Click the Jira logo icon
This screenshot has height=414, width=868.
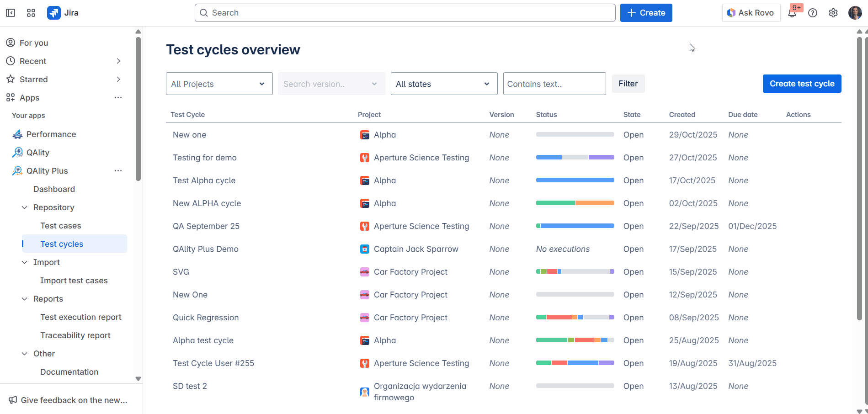[54, 13]
